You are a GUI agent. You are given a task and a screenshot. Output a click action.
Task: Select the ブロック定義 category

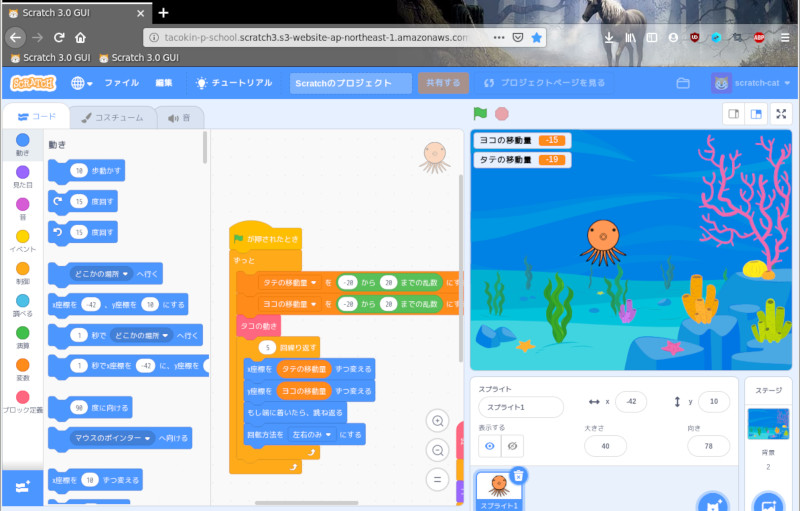coord(22,401)
